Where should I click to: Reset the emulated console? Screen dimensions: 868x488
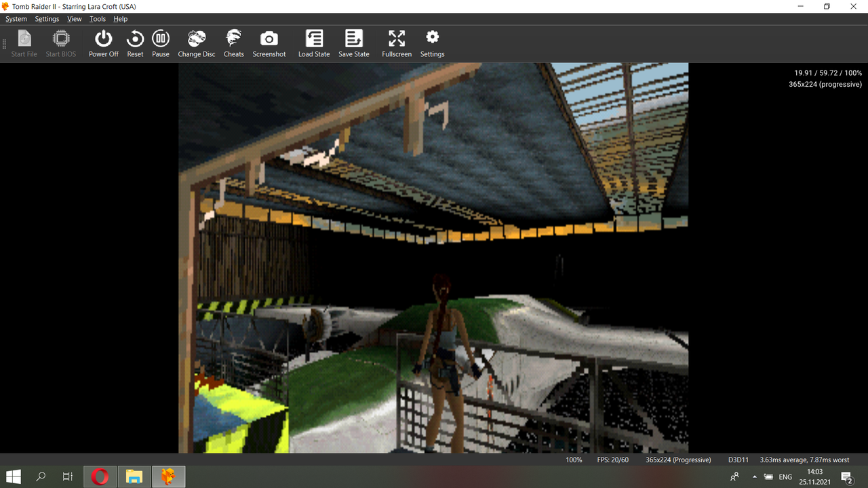(135, 44)
